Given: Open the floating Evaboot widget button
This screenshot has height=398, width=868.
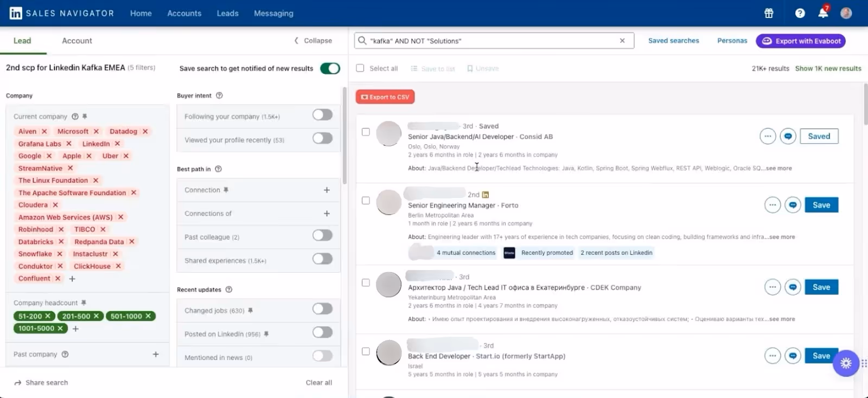Looking at the screenshot, I should click(846, 363).
